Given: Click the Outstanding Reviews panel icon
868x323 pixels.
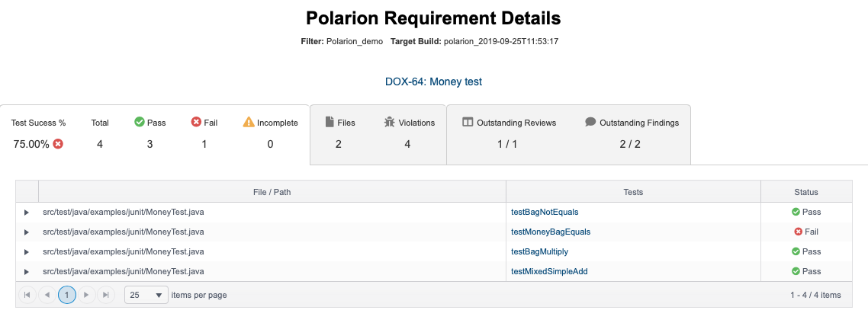Looking at the screenshot, I should [x=468, y=122].
